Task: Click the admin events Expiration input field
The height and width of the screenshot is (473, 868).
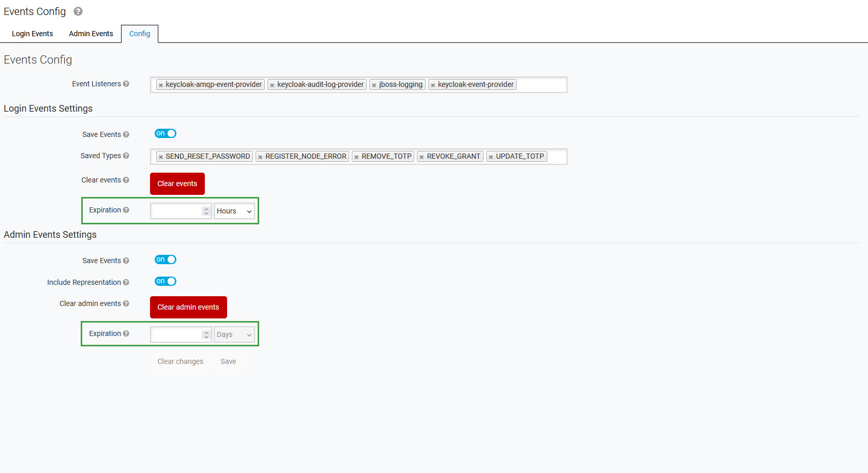Action: point(176,334)
